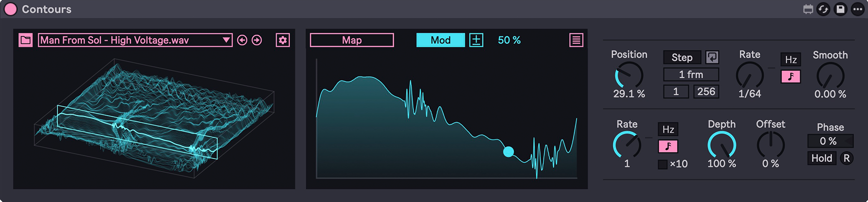Select Hz mode for the upper Rate

click(x=791, y=59)
